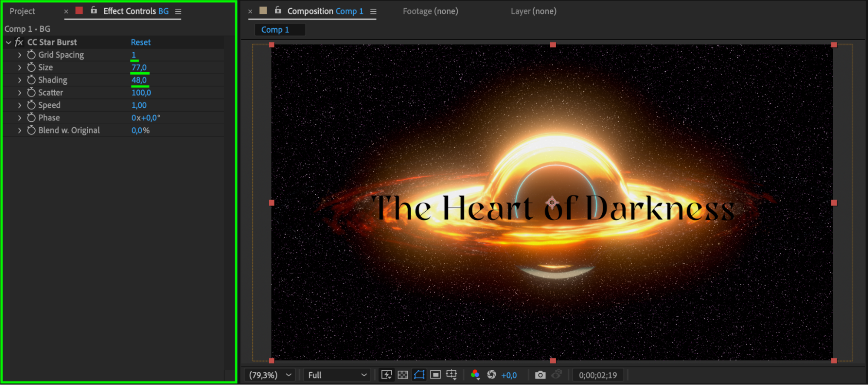Image resolution: width=868 pixels, height=385 pixels.
Task: Open the 79,3% magnification dropdown
Action: click(x=270, y=375)
